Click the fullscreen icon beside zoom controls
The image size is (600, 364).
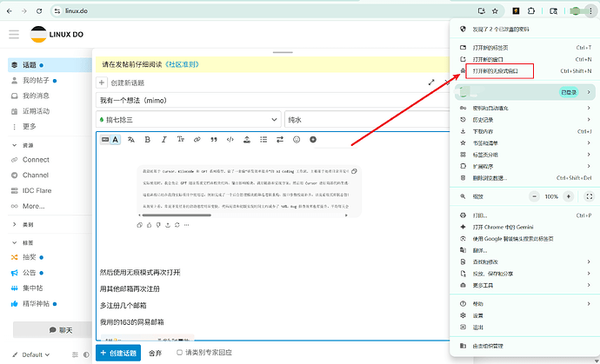point(590,196)
